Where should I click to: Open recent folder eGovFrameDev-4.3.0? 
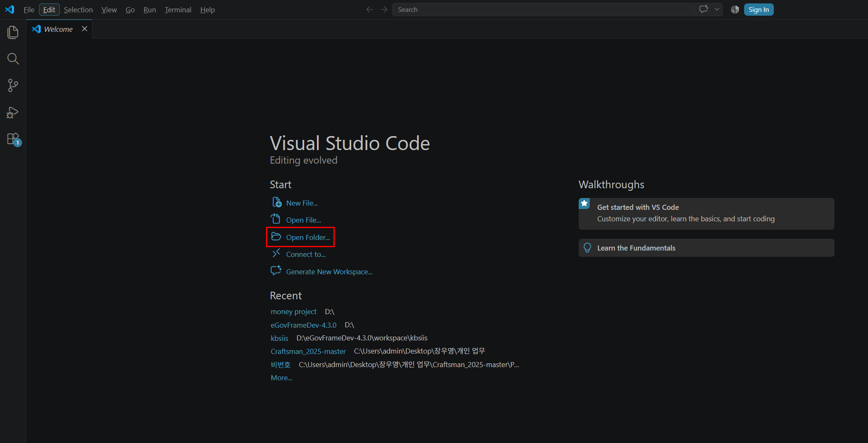304,325
